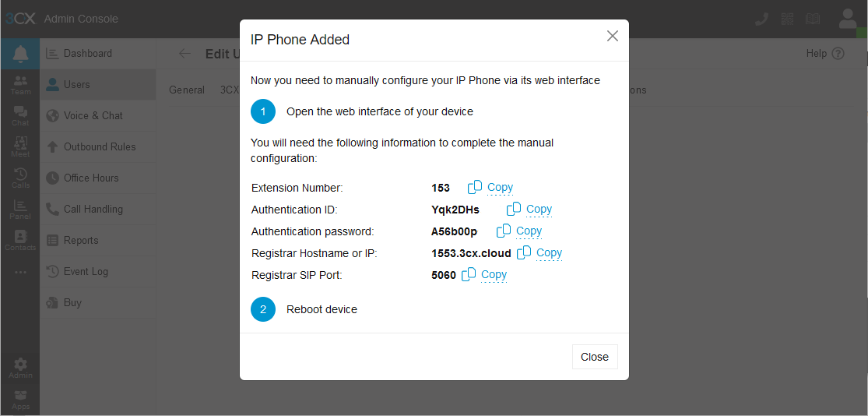Expand the more options ellipsis
This screenshot has height=416, width=868.
pyautogui.click(x=20, y=272)
